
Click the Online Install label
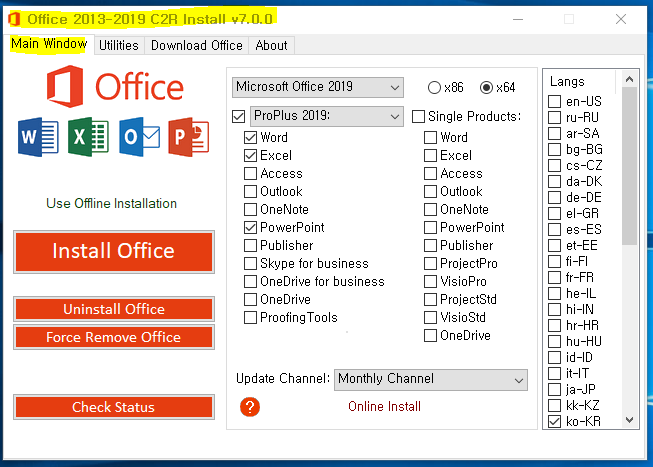click(384, 407)
